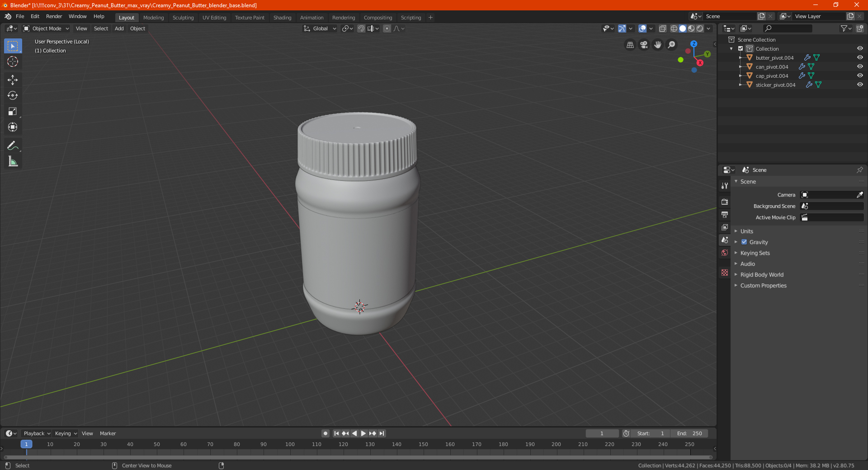Screen dimensions: 868x470
Task: Select the Scale tool
Action: tap(13, 112)
